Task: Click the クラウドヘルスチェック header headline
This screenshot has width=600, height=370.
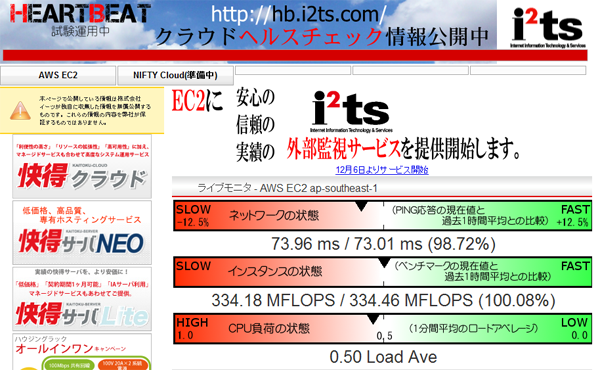Action: (322, 37)
